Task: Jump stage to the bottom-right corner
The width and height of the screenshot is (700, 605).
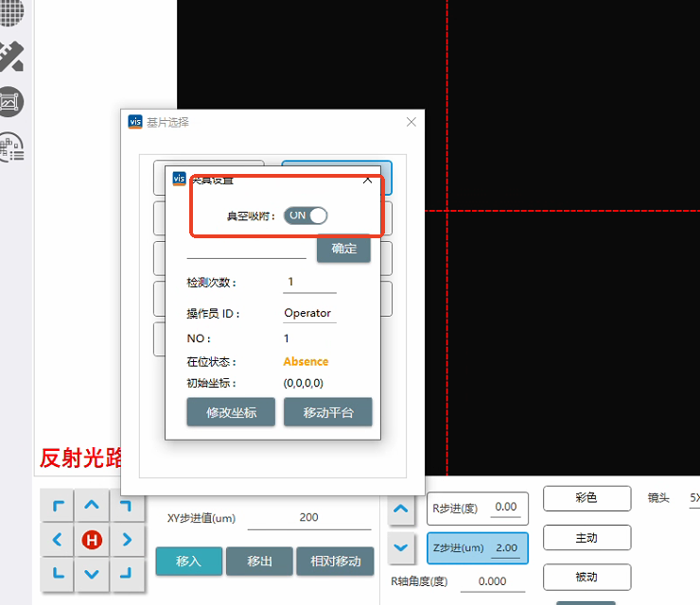Action: 127,573
